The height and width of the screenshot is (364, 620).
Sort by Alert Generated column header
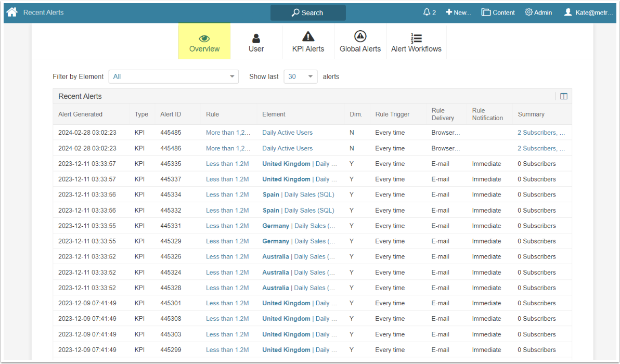coord(81,114)
